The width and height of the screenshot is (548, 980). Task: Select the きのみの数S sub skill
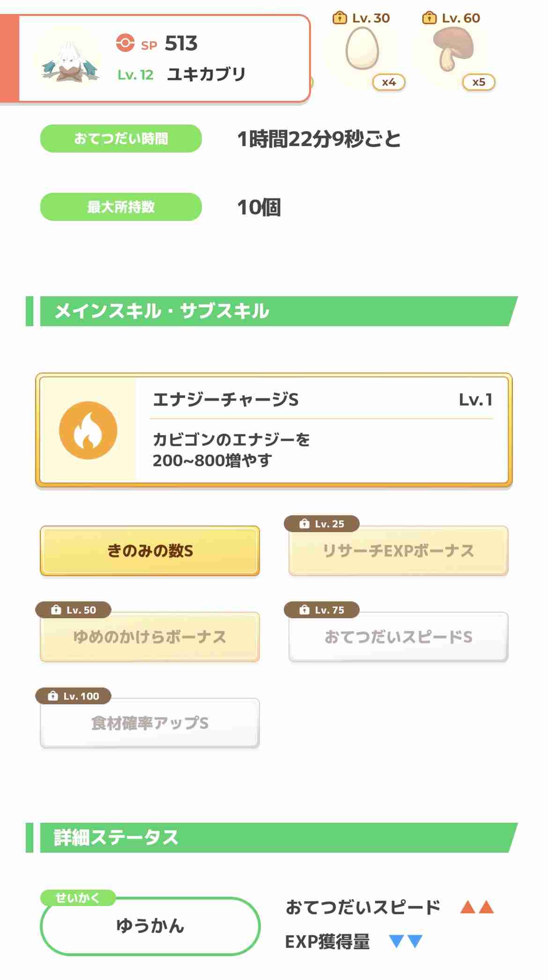click(x=150, y=551)
